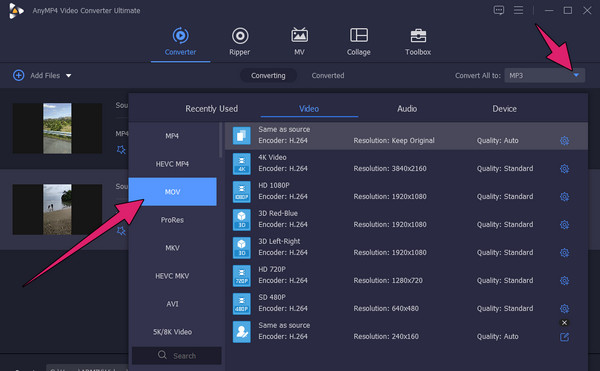Open the Converter module
Viewport: 600px width, 371px height.
180,42
